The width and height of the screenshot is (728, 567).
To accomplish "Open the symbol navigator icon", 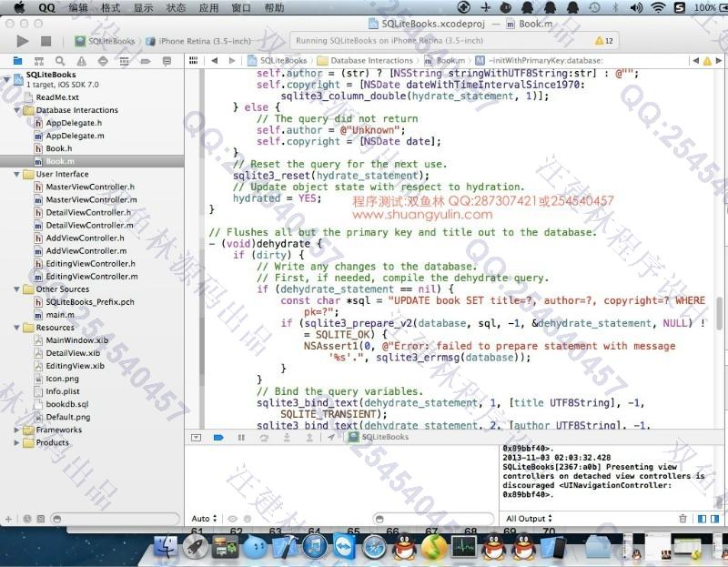I will pyautogui.click(x=39, y=61).
